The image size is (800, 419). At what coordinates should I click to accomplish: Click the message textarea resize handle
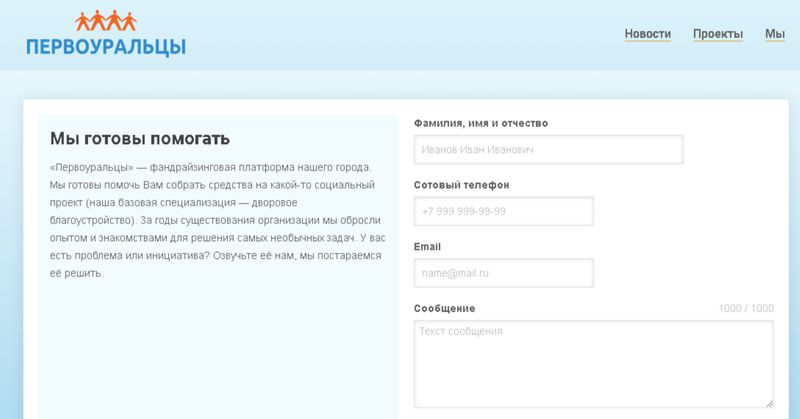coord(769,403)
